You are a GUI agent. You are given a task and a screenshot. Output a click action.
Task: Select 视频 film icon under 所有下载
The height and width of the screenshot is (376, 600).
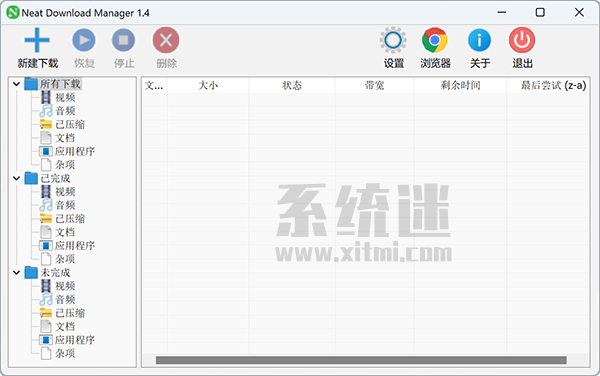[x=46, y=97]
